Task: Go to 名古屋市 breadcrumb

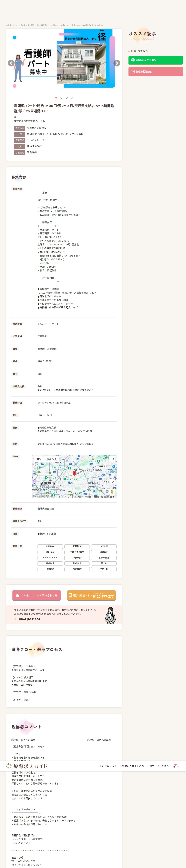Action: (x=31, y=25)
